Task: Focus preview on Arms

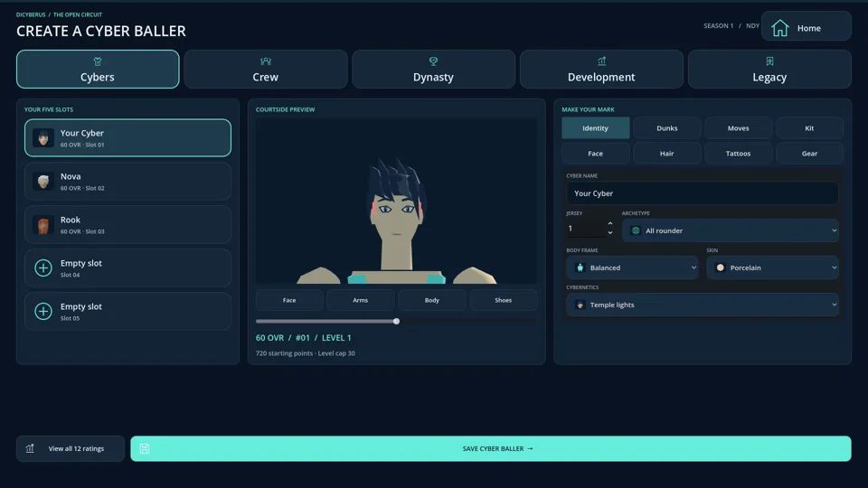Action: click(361, 300)
